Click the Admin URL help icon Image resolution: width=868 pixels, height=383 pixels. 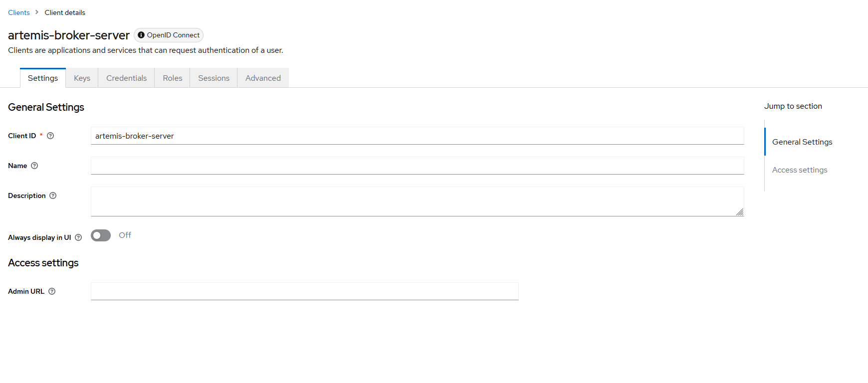tap(52, 291)
